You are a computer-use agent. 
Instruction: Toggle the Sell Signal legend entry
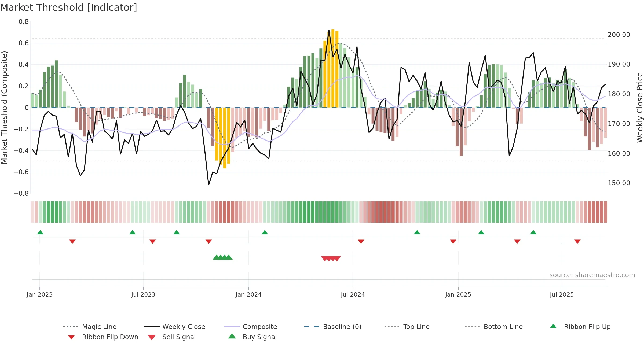[172, 337]
